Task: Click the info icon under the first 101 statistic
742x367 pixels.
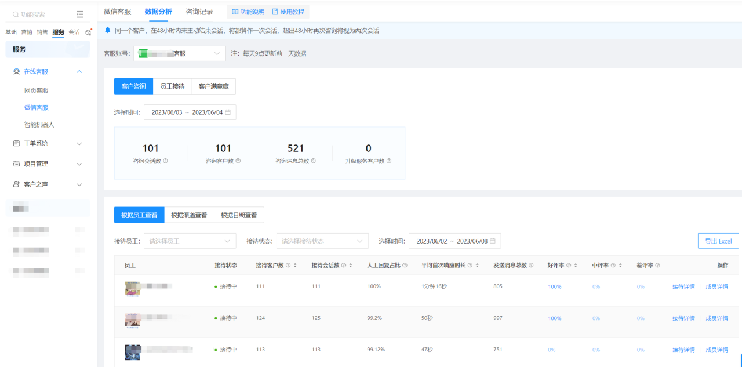Action: pos(166,161)
